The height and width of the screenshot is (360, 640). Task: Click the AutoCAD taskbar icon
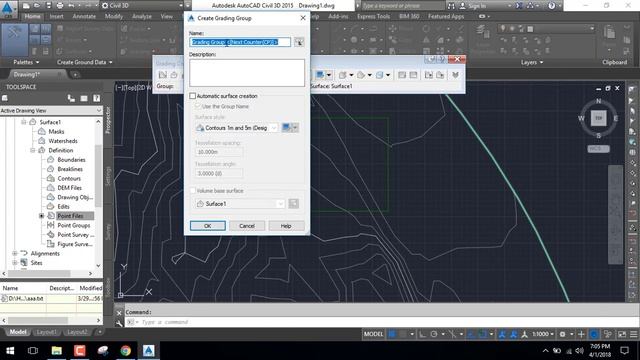click(x=149, y=351)
